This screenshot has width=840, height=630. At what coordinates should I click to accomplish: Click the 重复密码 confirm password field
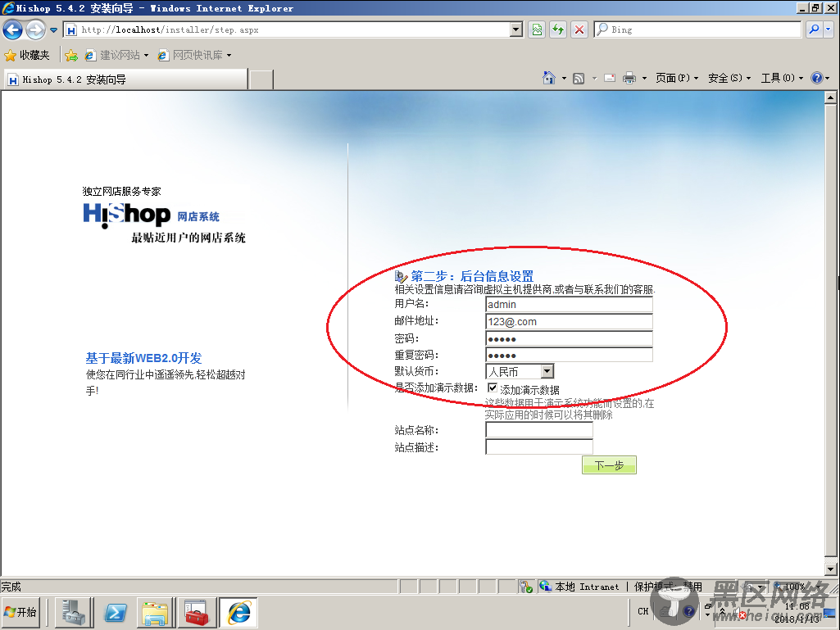(569, 356)
